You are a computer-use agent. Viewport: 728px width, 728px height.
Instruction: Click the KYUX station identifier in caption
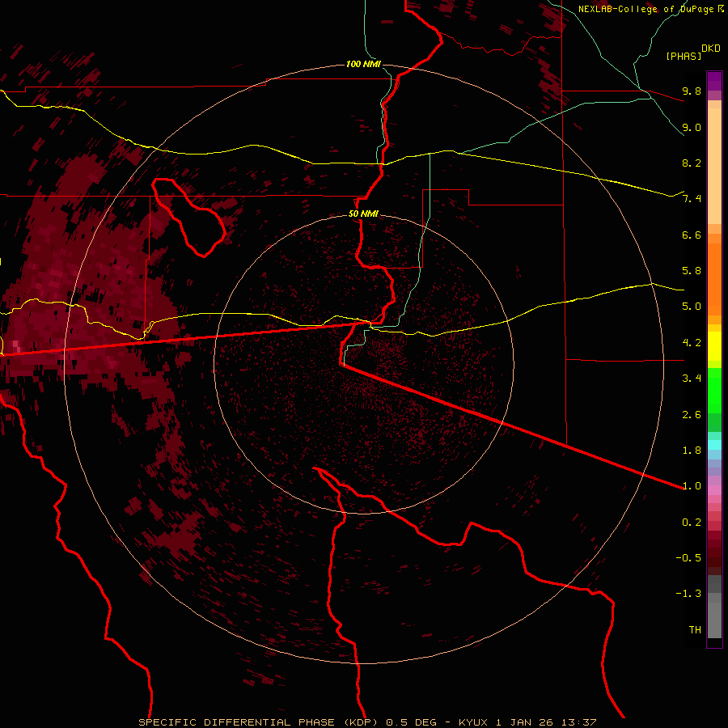[475, 722]
